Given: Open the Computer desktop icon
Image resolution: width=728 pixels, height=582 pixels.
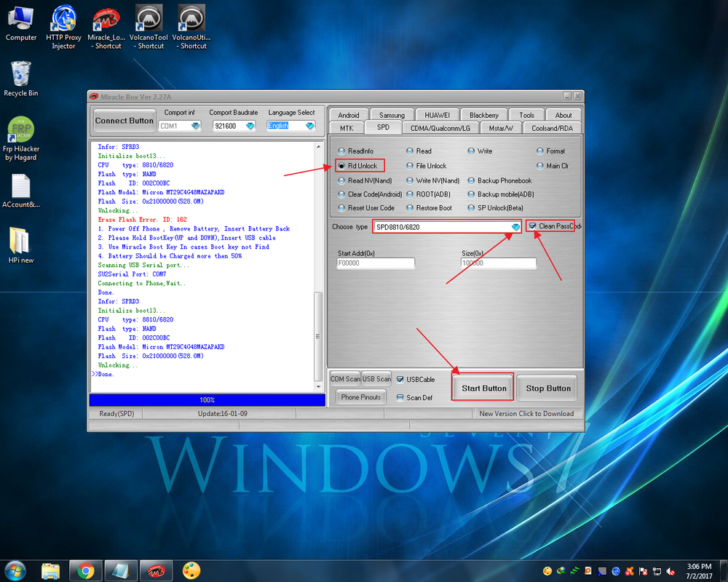Looking at the screenshot, I should [x=21, y=23].
